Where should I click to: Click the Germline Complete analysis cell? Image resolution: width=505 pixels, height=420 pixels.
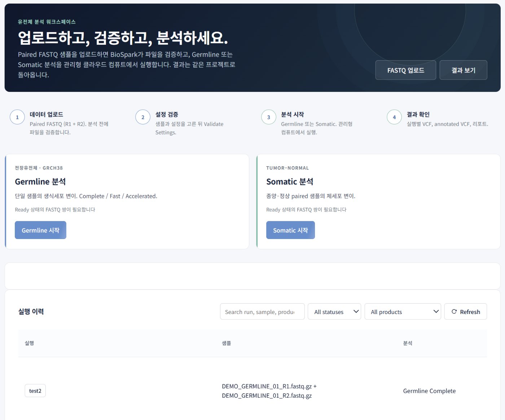coord(429,391)
